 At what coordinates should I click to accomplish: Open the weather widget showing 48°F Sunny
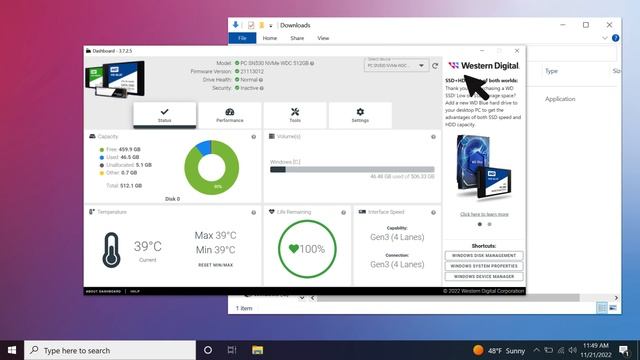pos(499,351)
